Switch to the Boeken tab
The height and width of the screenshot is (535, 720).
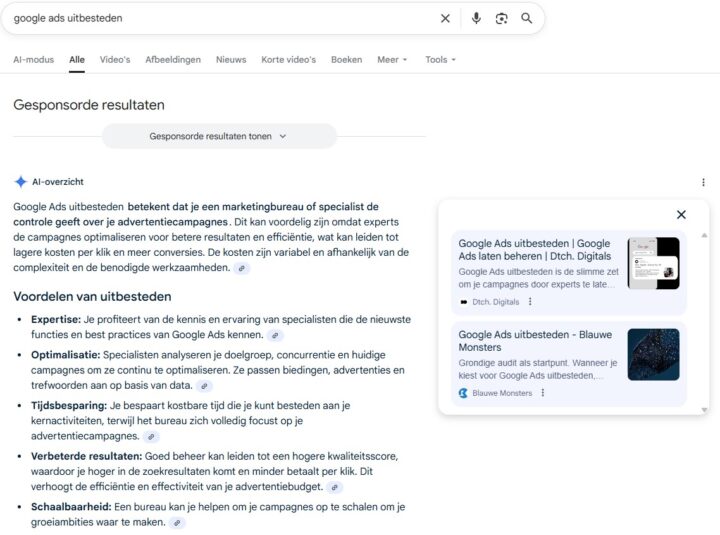tap(347, 60)
